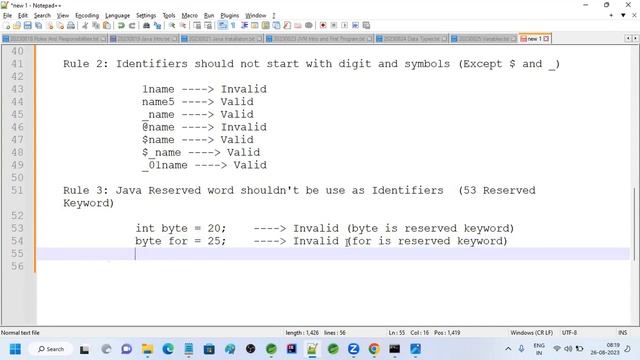640x360 pixels.
Task: Open the Function List panel icon
Action: (287, 25)
